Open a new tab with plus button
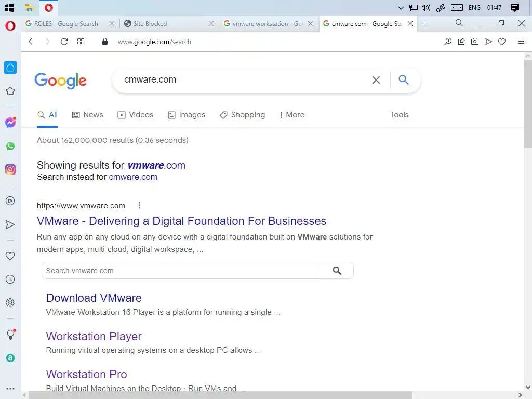The image size is (532, 399). [425, 23]
